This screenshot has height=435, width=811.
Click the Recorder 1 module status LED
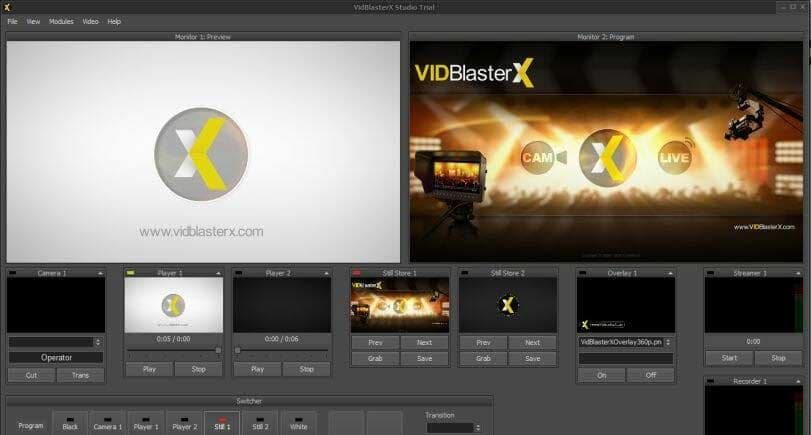[x=711, y=381]
